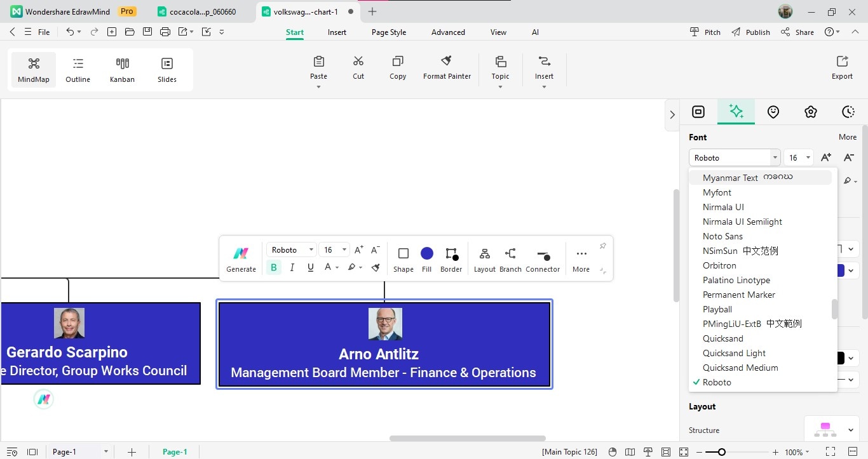Click the AI logo badge below Gerardo Scarpino
Viewport: 868px width, 459px height.
click(x=43, y=399)
